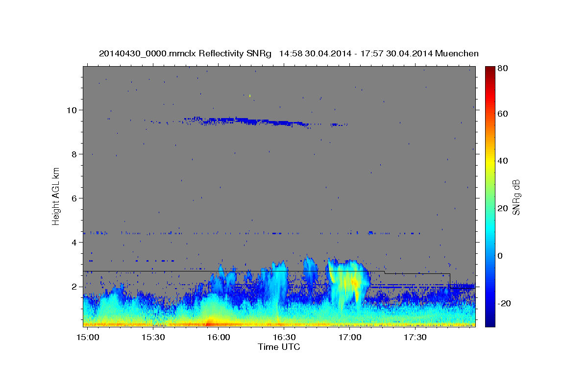Click the colorbar value 40

coord(502,161)
